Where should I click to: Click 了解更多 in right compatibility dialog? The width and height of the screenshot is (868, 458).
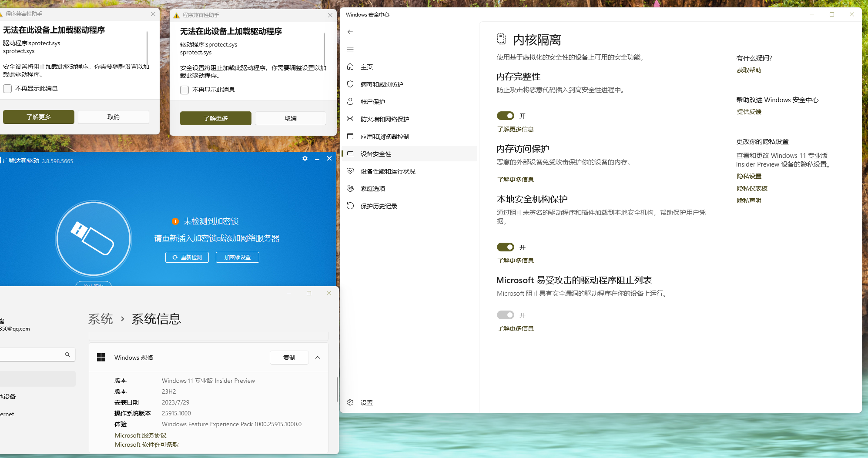coord(216,118)
